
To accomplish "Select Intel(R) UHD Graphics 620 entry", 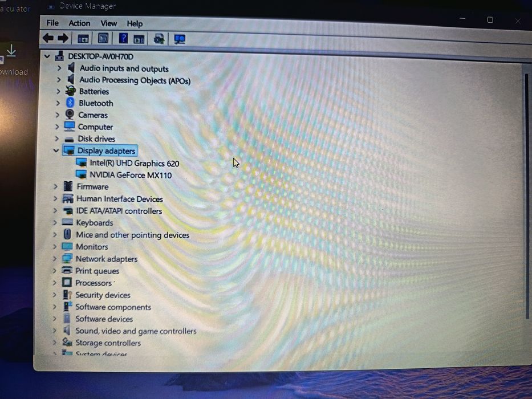I will pos(135,163).
